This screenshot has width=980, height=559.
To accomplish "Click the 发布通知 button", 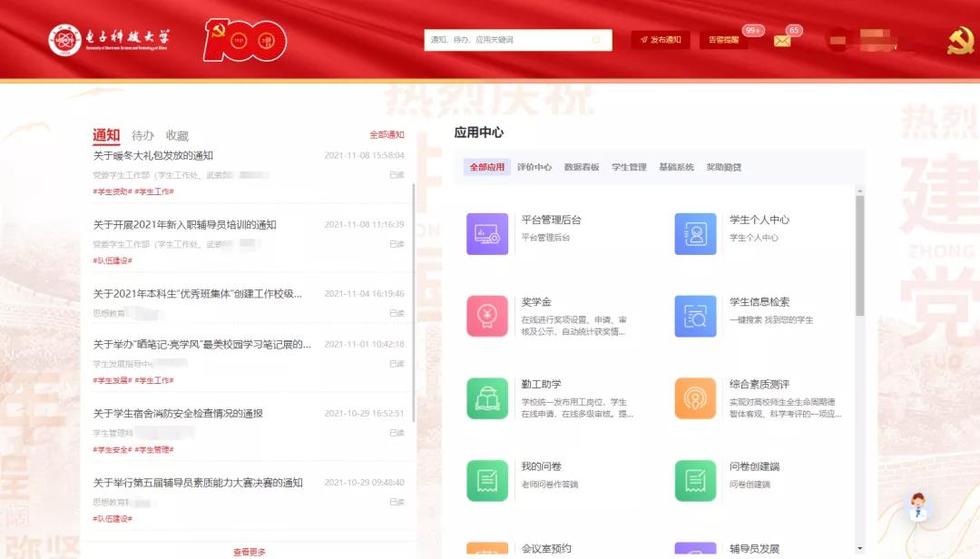I will tap(661, 40).
